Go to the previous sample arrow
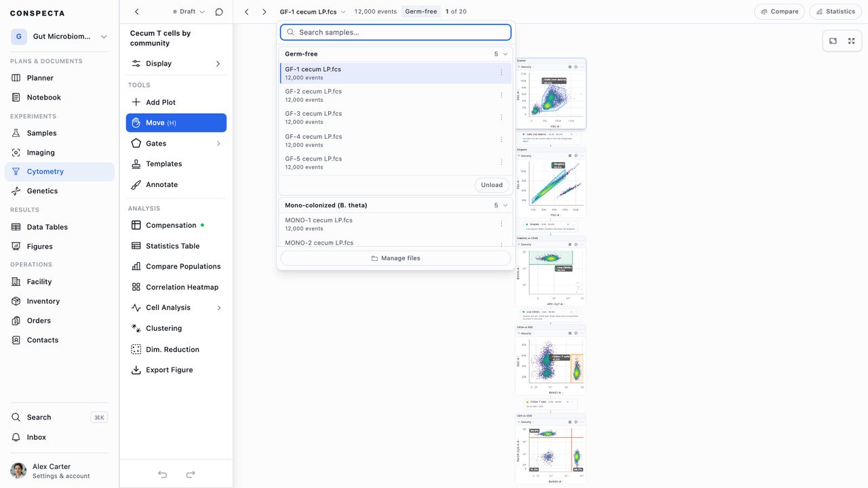The width and height of the screenshot is (868, 488). tap(247, 12)
